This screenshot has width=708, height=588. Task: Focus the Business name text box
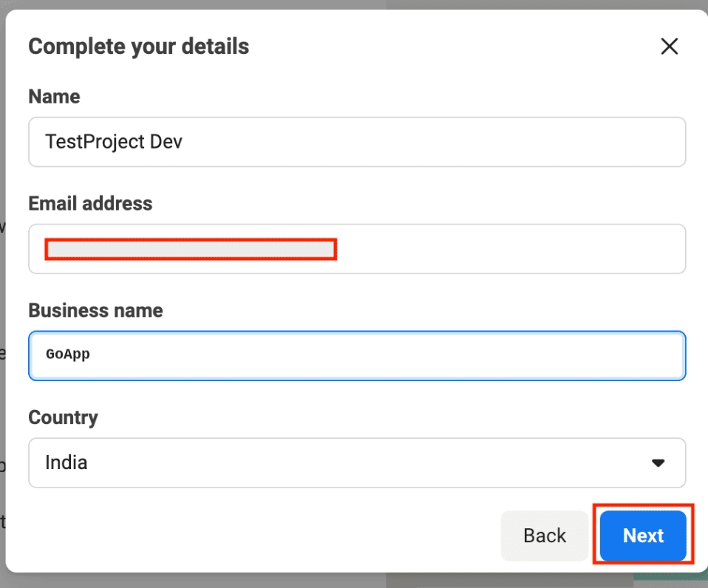[x=357, y=355]
